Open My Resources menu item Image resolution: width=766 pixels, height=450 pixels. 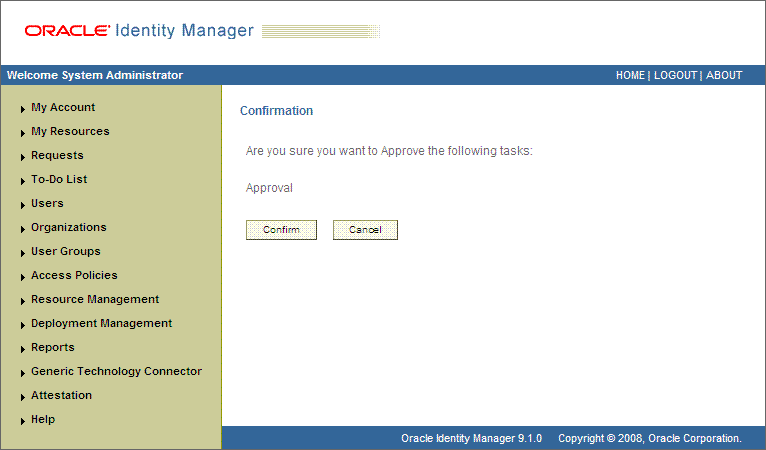tap(70, 131)
